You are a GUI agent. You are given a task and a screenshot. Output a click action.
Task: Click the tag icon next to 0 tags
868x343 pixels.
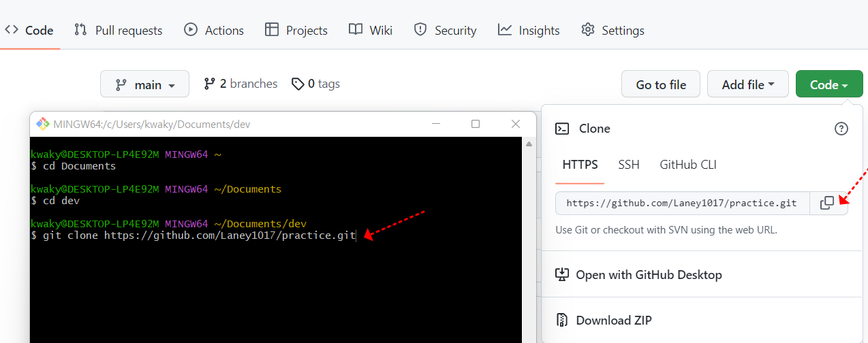(298, 84)
